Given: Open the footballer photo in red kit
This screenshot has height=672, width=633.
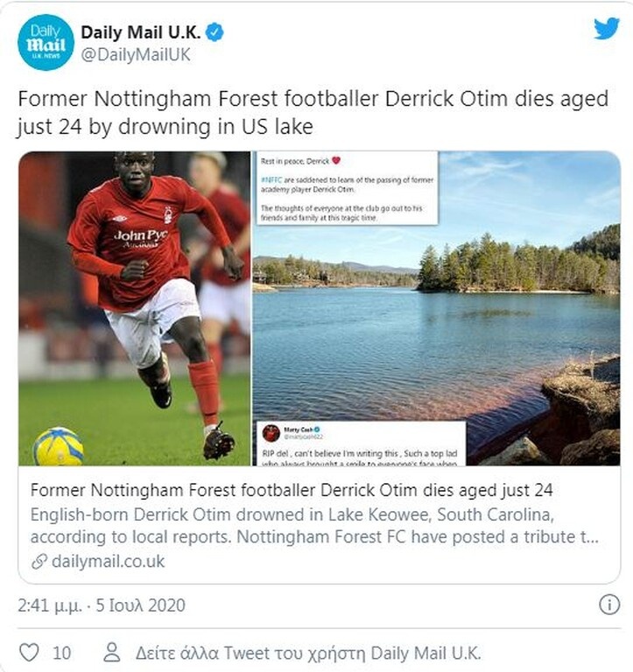Looking at the screenshot, I should click(135, 308).
